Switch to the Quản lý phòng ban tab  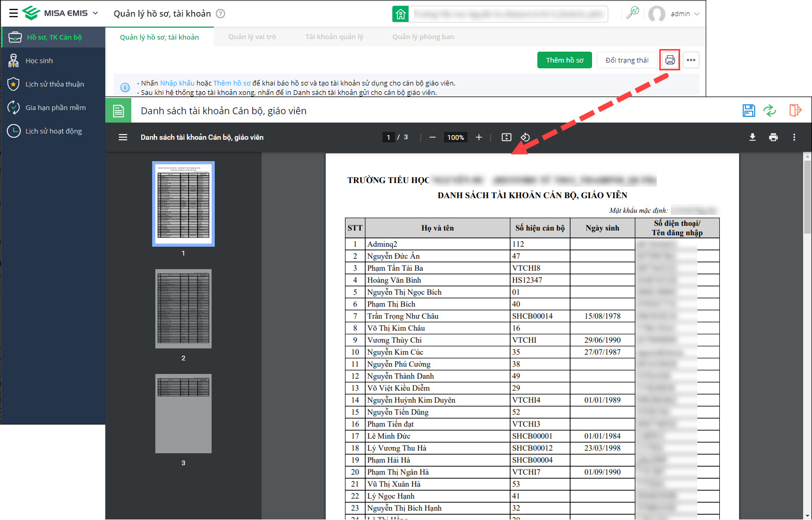[x=423, y=37]
